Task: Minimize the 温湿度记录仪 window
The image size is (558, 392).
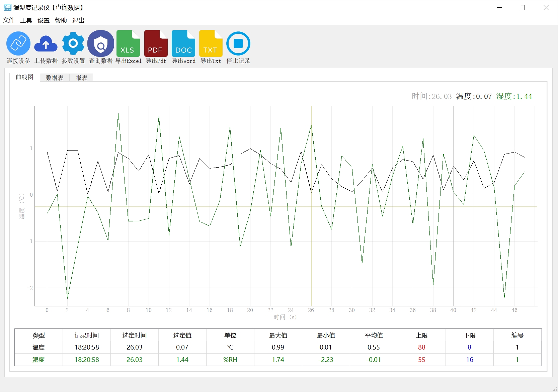Action: pyautogui.click(x=499, y=7)
